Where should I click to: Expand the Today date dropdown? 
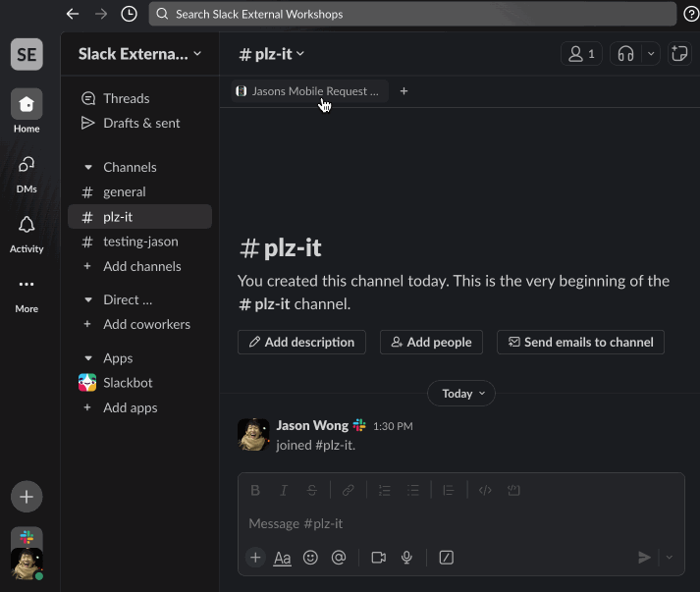[461, 394]
